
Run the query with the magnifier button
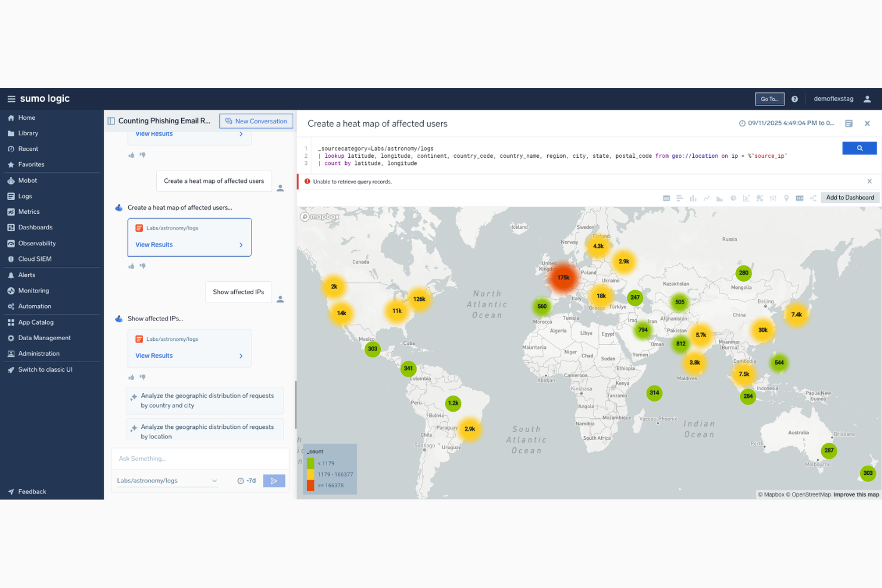[859, 148]
